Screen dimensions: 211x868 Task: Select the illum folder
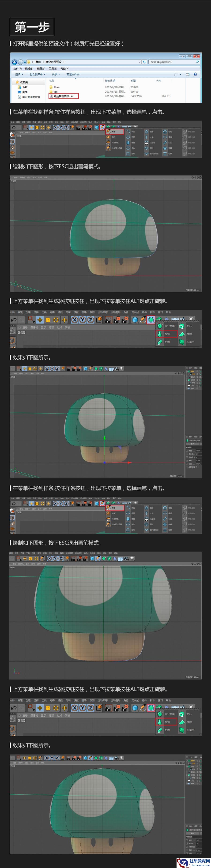[x=54, y=87]
